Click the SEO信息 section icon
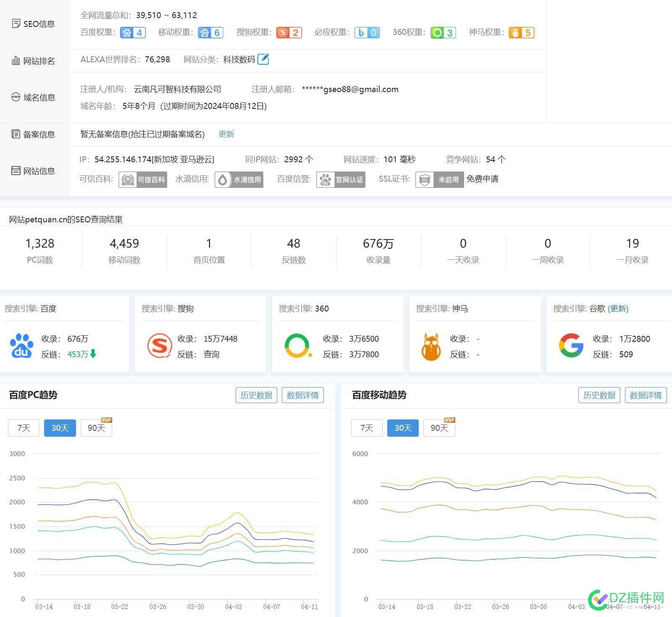The height and width of the screenshot is (617, 672). [x=16, y=24]
